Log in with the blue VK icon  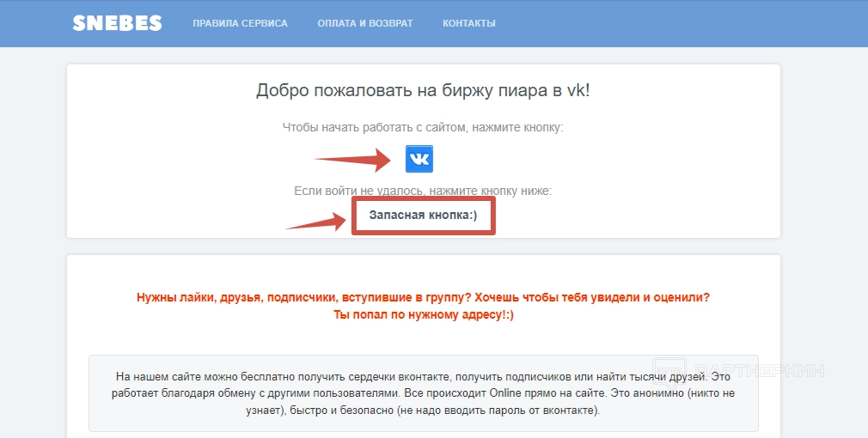point(419,159)
